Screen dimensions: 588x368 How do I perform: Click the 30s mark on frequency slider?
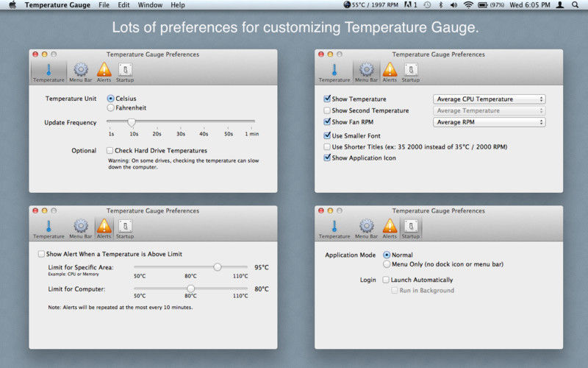click(x=181, y=134)
